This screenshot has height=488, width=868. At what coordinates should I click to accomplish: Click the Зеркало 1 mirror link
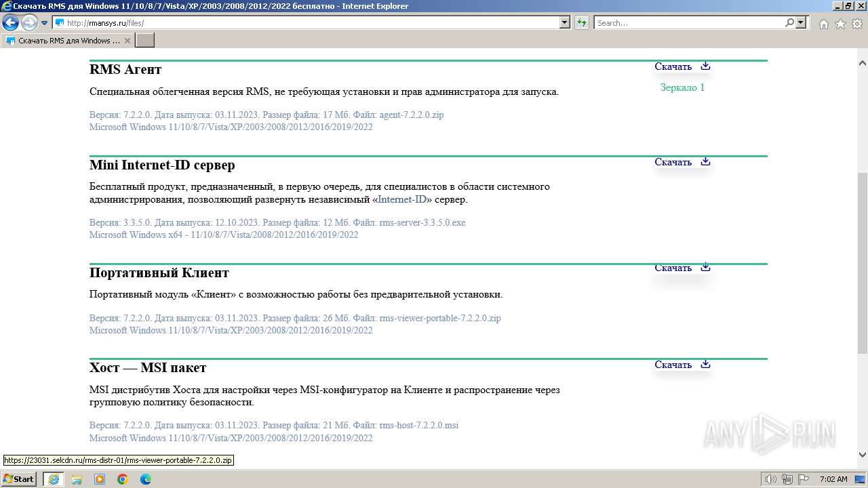682,87
